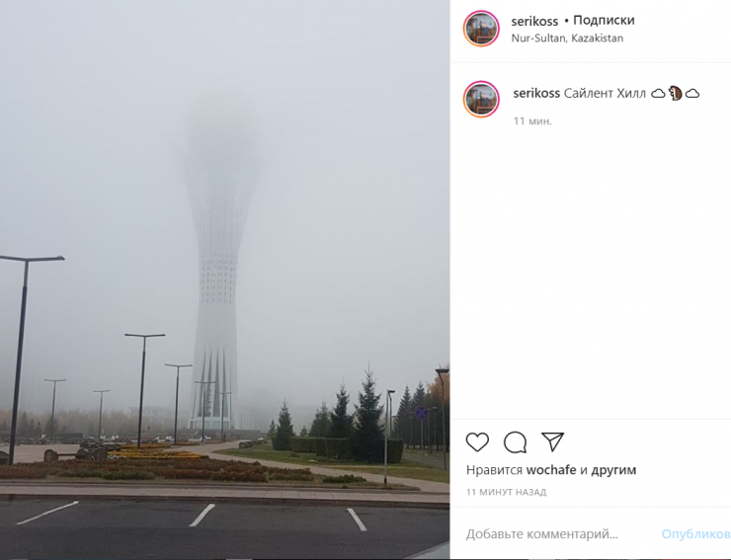Open the foggy Bayterek tower photo
The image size is (731, 560).
(x=224, y=280)
